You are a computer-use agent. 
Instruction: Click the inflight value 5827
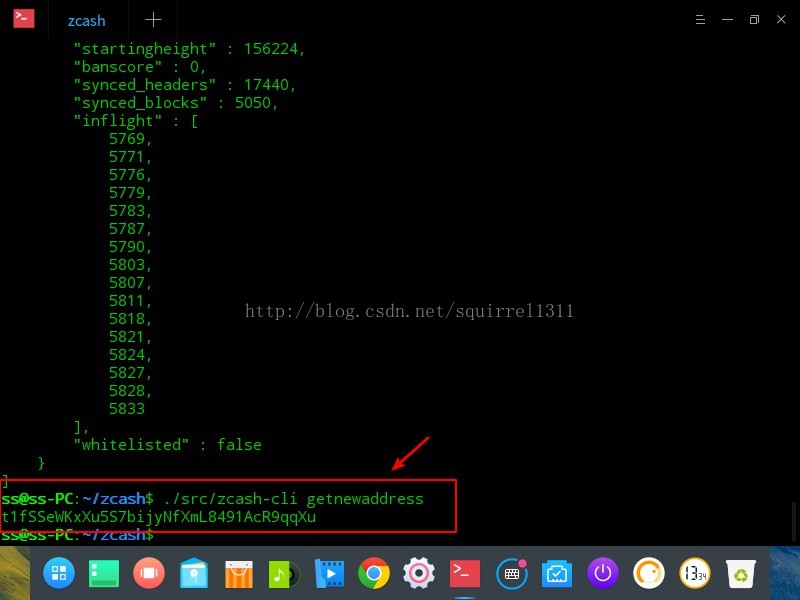[130, 373]
